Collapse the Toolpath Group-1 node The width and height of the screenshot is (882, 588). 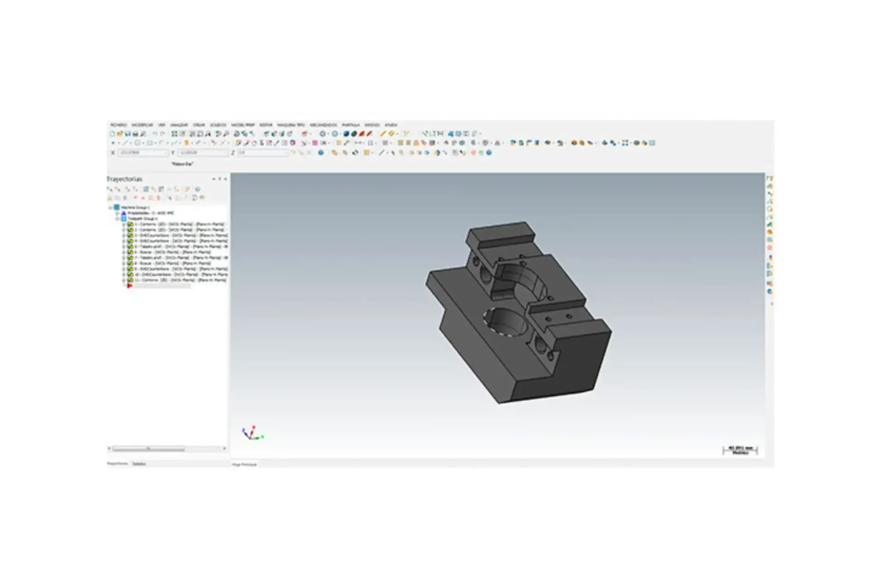[117, 218]
